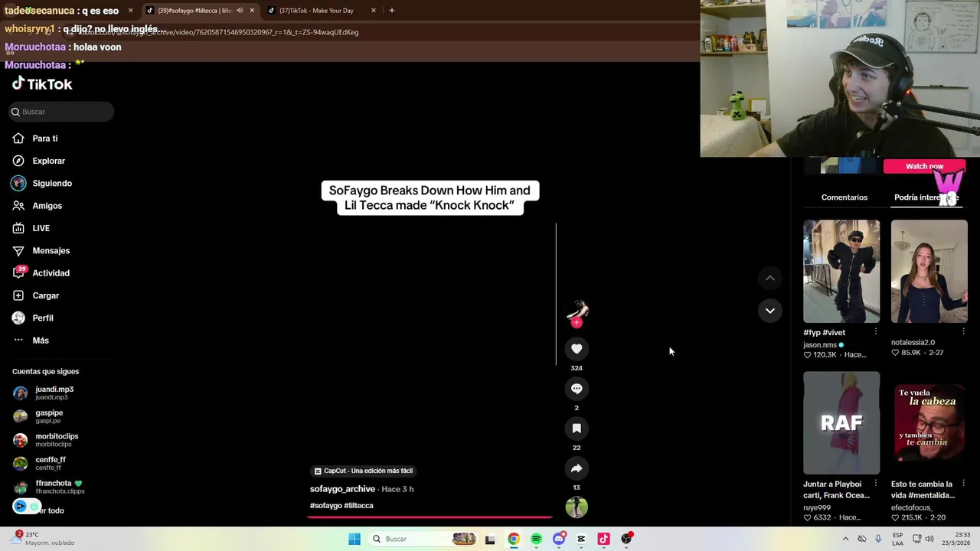This screenshot has width=980, height=551.
Task: Open Spotify from the taskbar
Action: click(536, 539)
